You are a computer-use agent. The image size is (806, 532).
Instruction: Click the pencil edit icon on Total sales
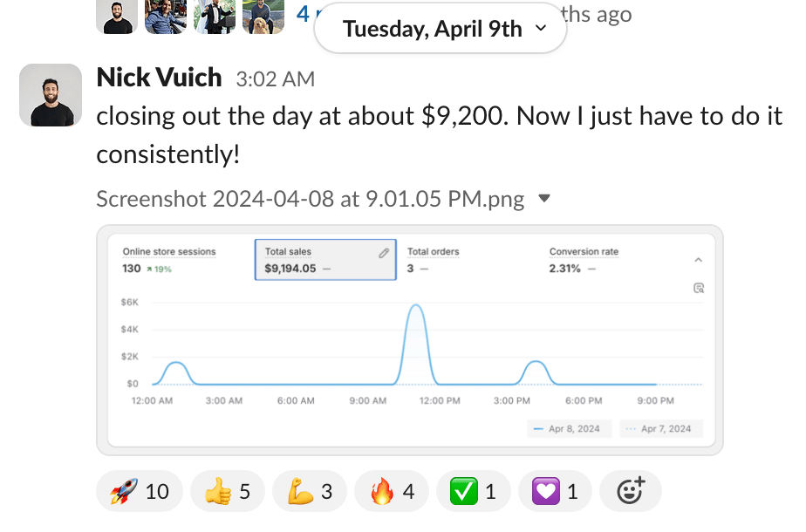[x=384, y=253]
